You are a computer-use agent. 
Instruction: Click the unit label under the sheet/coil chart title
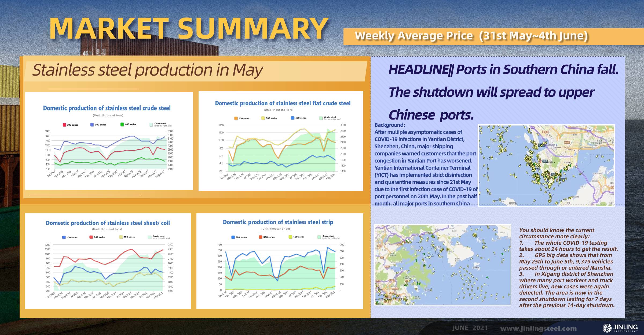pyautogui.click(x=107, y=229)
